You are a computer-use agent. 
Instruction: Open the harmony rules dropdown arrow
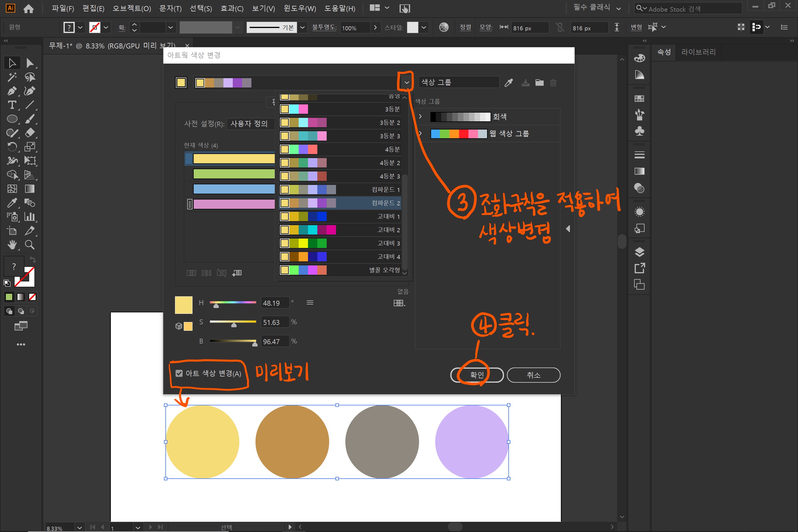click(407, 83)
